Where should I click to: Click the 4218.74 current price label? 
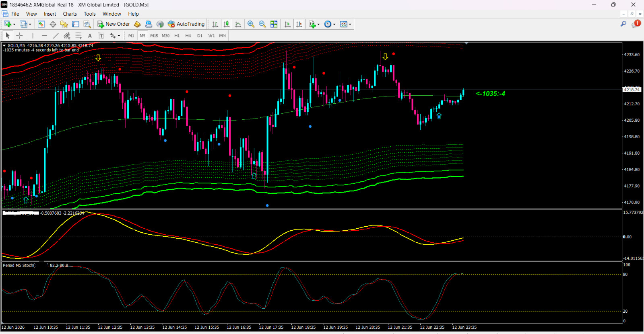[632, 90]
